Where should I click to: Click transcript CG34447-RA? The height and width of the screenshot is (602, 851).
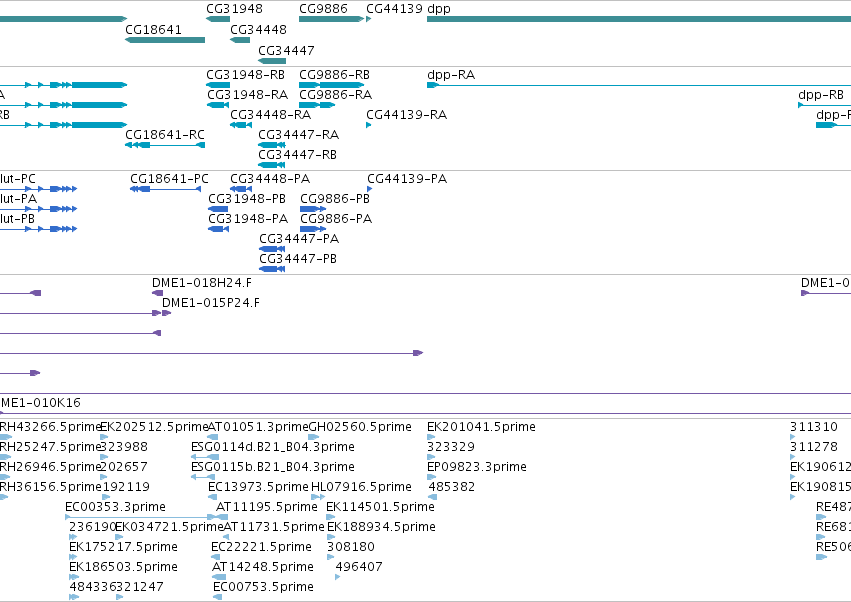coord(299,135)
